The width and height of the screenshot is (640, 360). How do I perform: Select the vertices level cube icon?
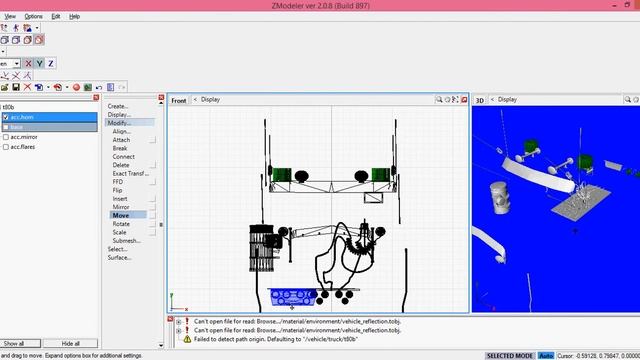4,40
